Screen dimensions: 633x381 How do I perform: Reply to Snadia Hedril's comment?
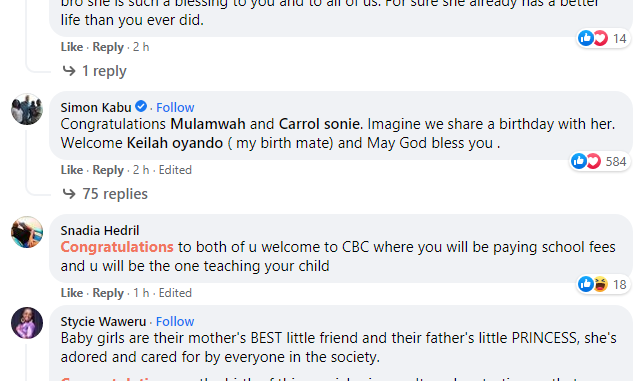(x=108, y=293)
